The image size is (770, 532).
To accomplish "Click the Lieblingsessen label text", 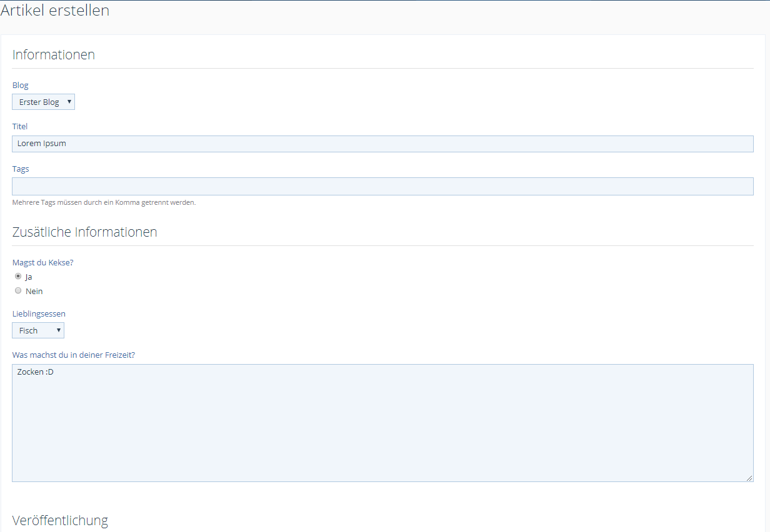I will click(39, 314).
